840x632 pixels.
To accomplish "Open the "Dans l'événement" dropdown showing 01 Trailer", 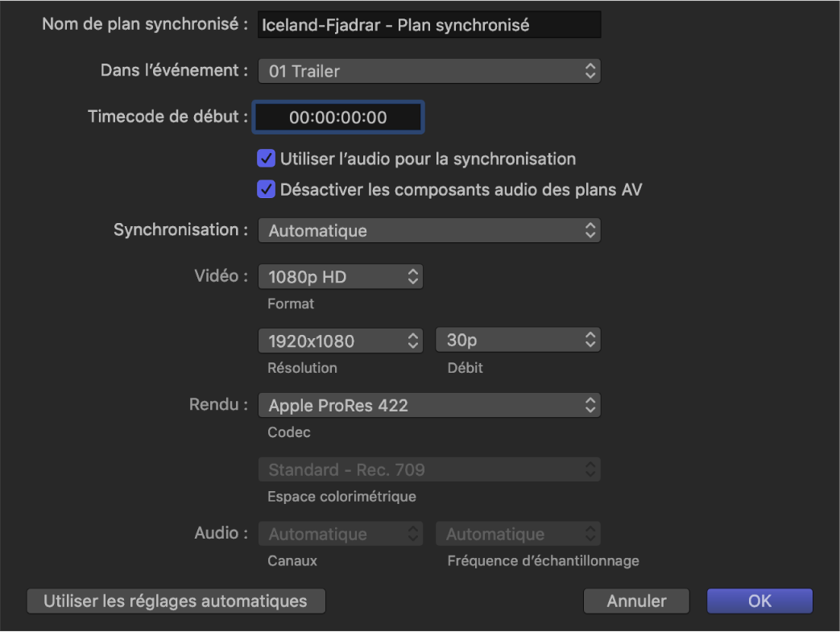I will tap(429, 71).
